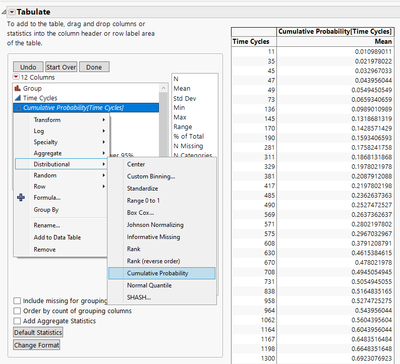Select the Time Cycles continuous column icon
Screen dimensions: 400x364
(x=18, y=98)
